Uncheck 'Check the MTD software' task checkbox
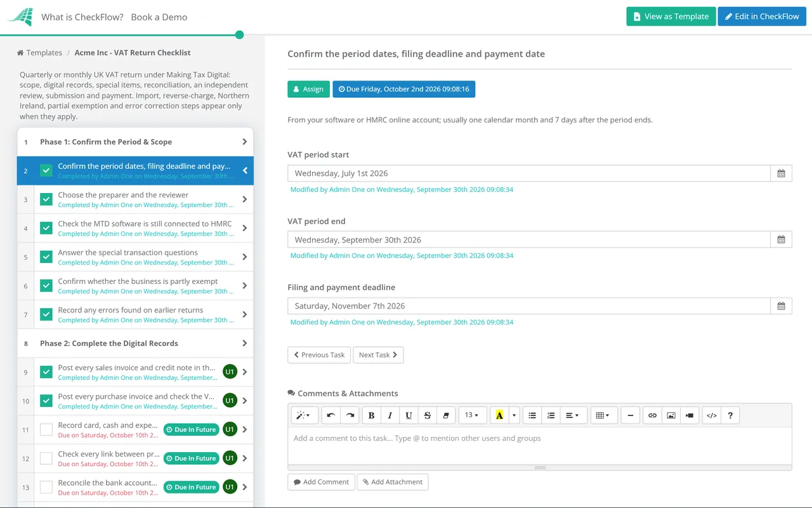 tap(46, 228)
